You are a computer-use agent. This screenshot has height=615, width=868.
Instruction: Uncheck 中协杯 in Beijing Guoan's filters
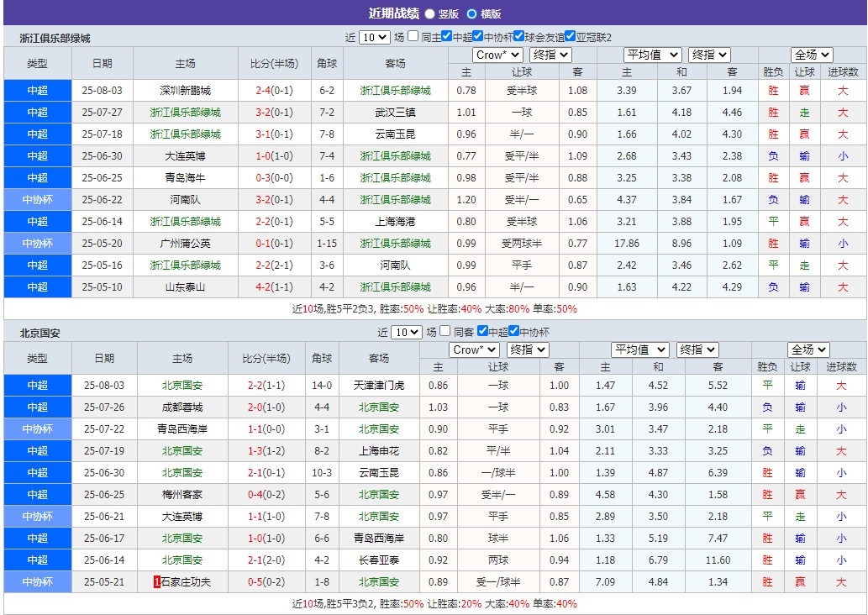coord(513,332)
